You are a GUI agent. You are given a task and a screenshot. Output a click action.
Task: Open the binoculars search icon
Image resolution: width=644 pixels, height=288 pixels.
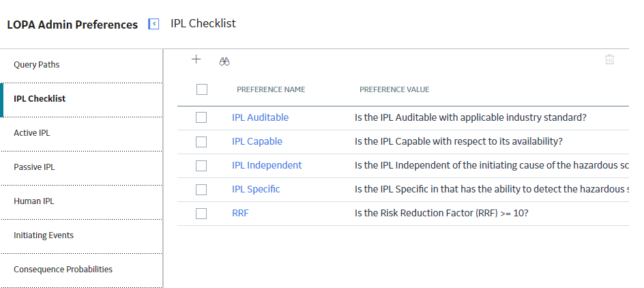(x=224, y=61)
